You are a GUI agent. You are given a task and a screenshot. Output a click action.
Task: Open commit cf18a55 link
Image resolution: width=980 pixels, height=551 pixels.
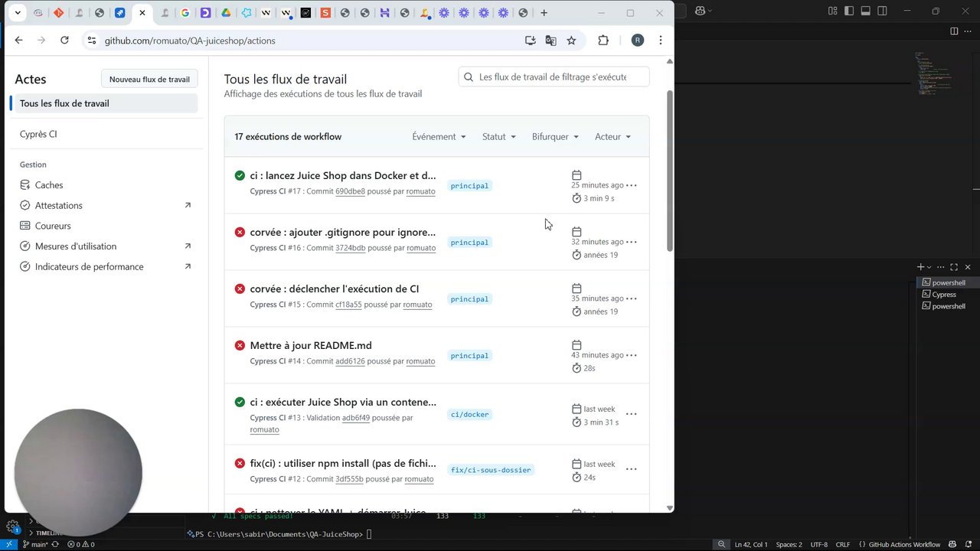pos(348,305)
